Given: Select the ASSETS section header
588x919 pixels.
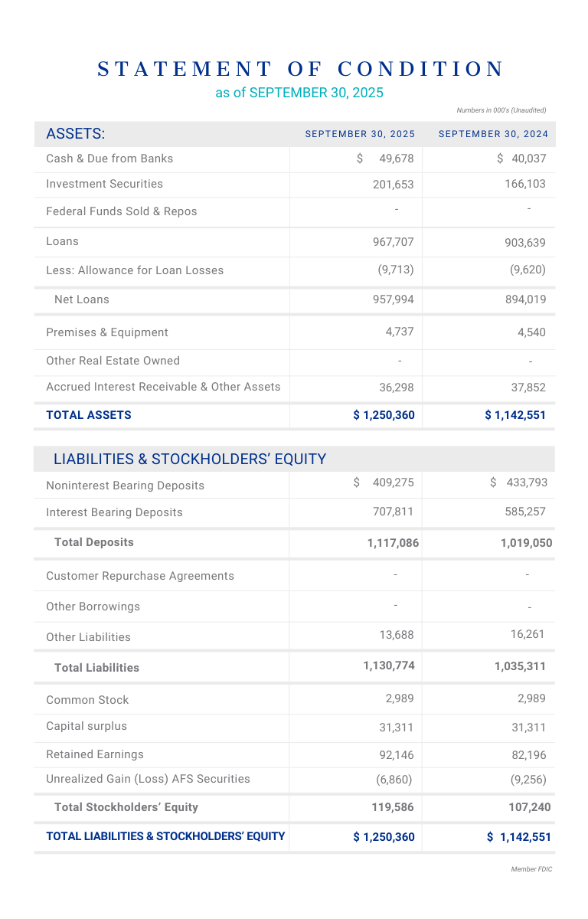Looking at the screenshot, I should 76,134.
